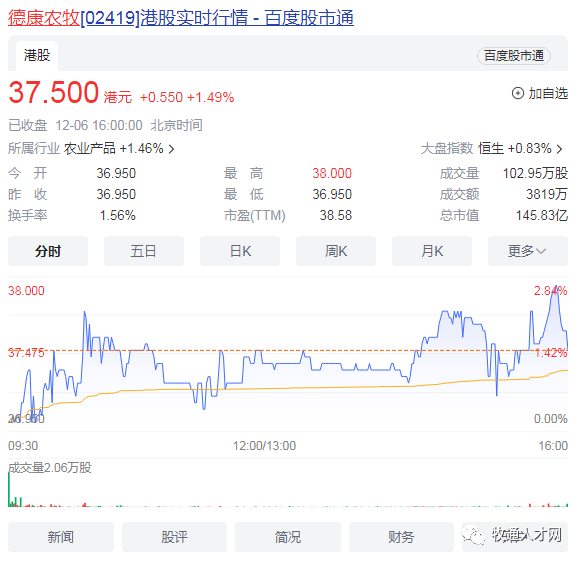
Task: Click the 1.56% 换手率 value
Action: (x=118, y=215)
